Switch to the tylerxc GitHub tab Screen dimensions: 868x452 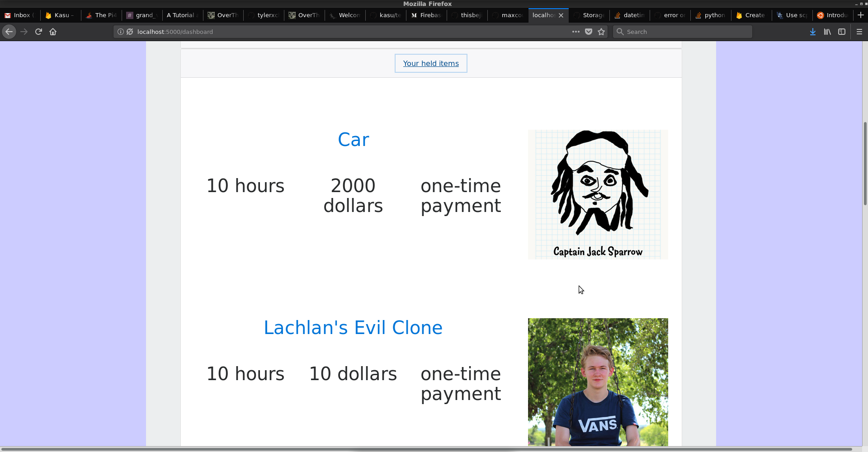coord(264,15)
